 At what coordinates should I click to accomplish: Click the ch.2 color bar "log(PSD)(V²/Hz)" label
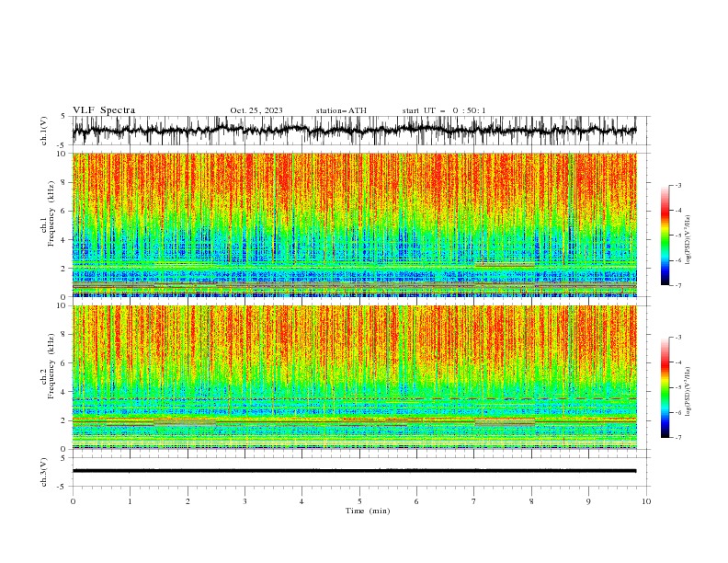point(688,392)
